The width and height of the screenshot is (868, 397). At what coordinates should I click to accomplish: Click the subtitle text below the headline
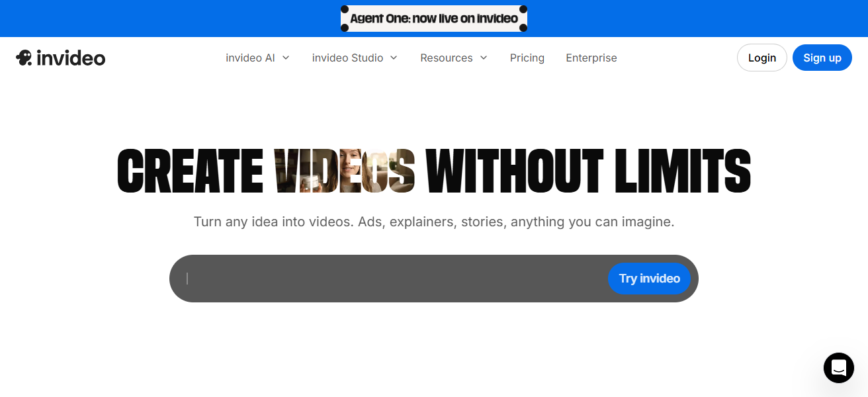[434, 222]
